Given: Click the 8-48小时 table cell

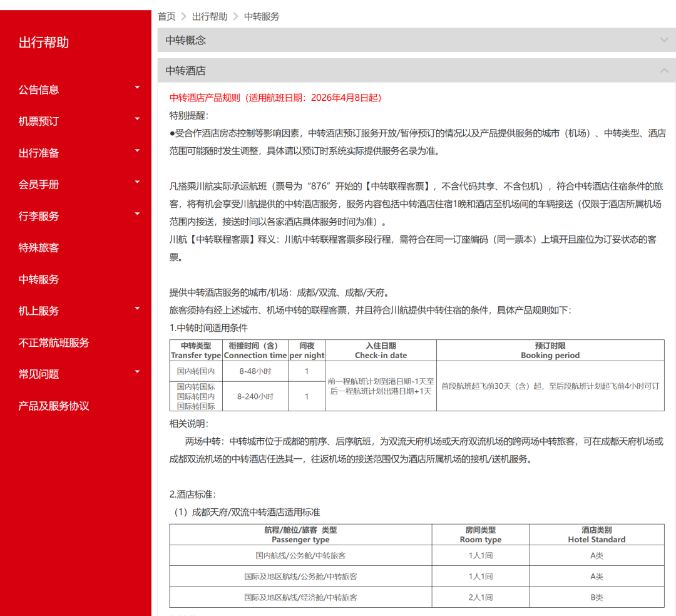Looking at the screenshot, I should 255,371.
